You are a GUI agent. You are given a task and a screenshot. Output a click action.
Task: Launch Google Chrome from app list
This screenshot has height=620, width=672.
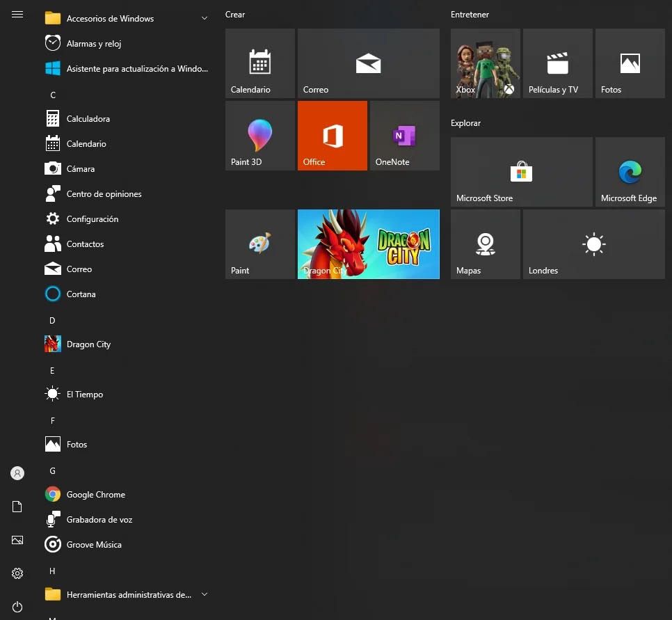(127, 494)
